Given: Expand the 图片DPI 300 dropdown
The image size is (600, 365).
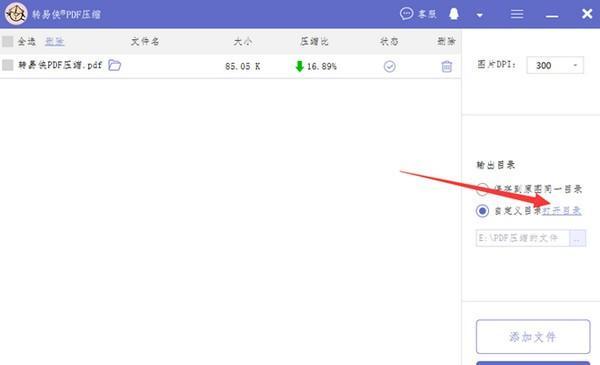Looking at the screenshot, I should click(555, 65).
